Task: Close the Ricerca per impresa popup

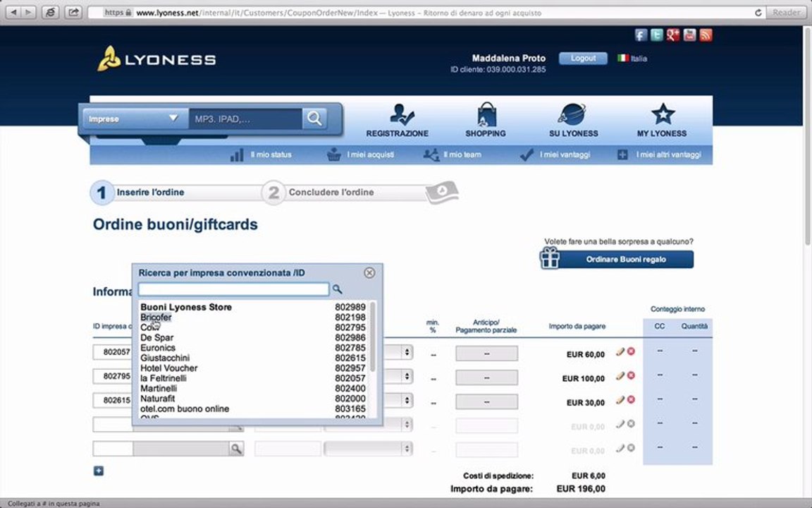Action: tap(369, 272)
